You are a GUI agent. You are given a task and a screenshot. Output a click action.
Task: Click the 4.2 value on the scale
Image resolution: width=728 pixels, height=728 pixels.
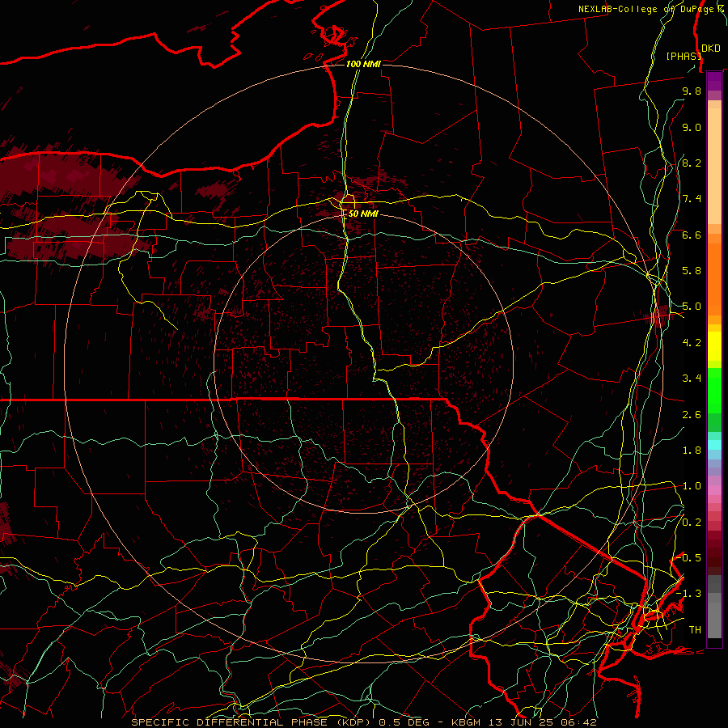click(x=692, y=343)
